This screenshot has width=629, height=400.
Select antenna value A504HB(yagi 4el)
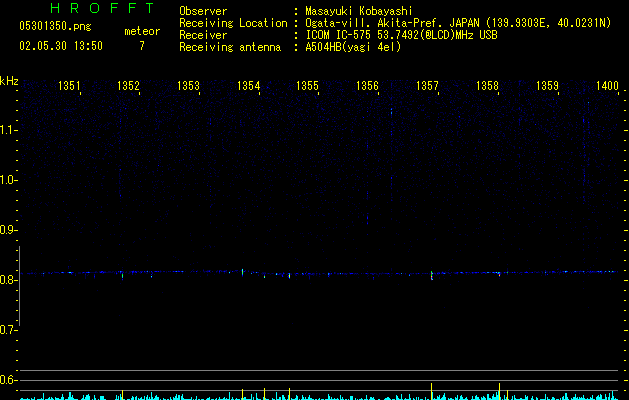tap(353, 47)
